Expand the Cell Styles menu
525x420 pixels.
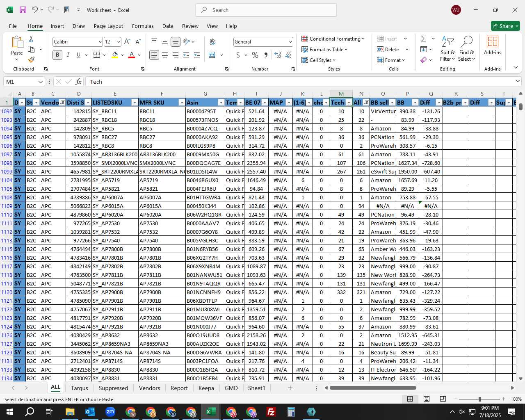pos(318,60)
